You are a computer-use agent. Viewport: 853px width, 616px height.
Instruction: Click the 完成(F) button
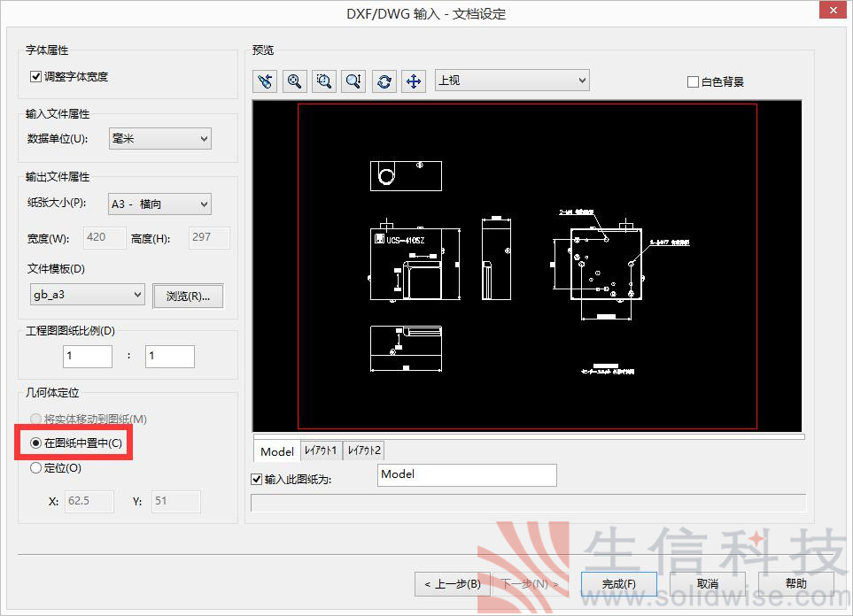[x=618, y=584]
